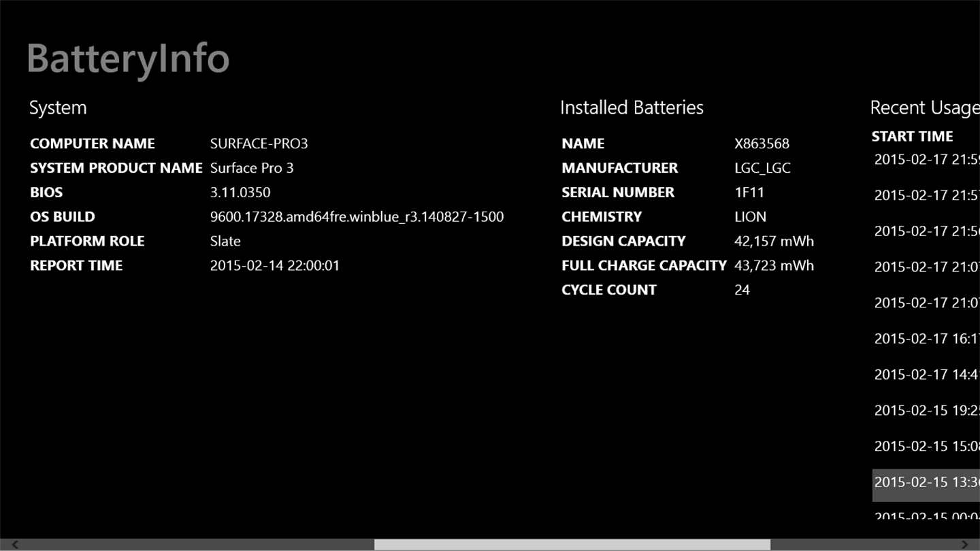Viewport: 980px width, 551px height.
Task: Click the horizontal scrollbar thumb
Action: click(x=572, y=545)
